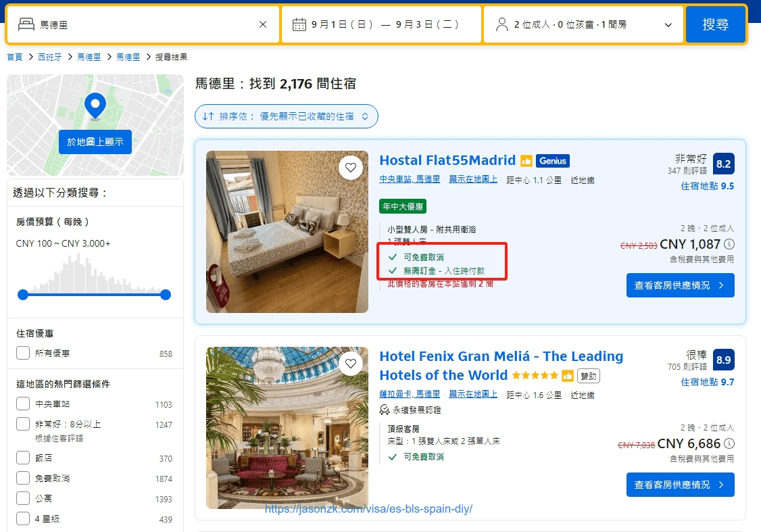This screenshot has height=532, width=761.
Task: Click 於地圖上顯示 button
Action: click(x=95, y=142)
